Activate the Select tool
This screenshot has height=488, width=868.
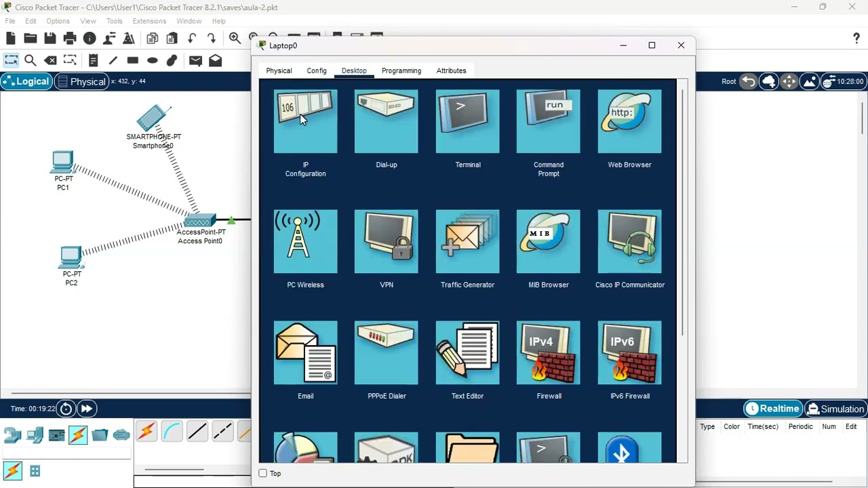tap(11, 60)
